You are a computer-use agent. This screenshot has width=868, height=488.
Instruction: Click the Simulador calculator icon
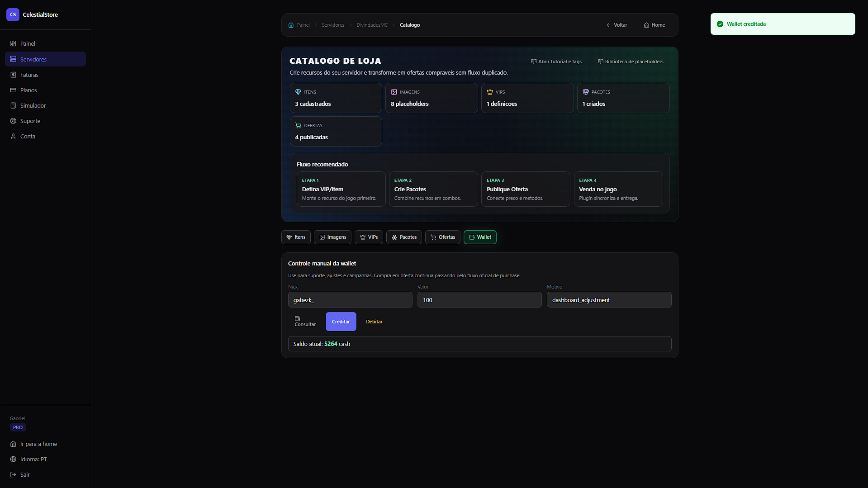click(13, 105)
